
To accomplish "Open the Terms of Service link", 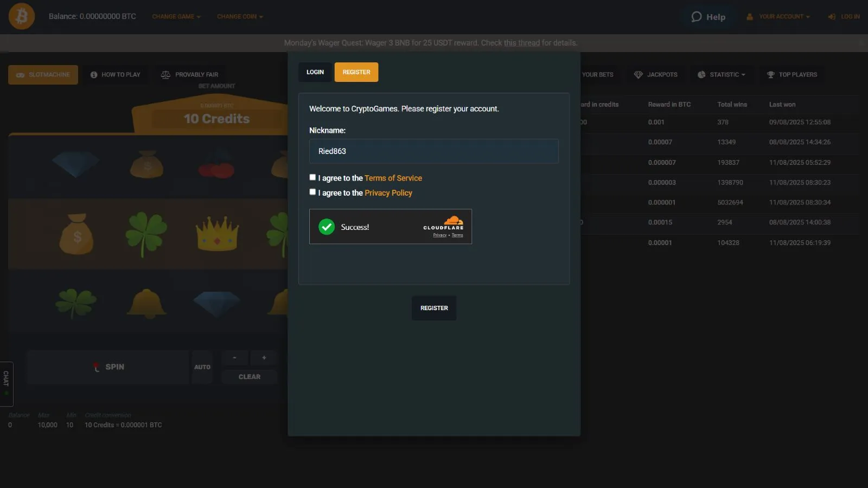I will coord(393,178).
